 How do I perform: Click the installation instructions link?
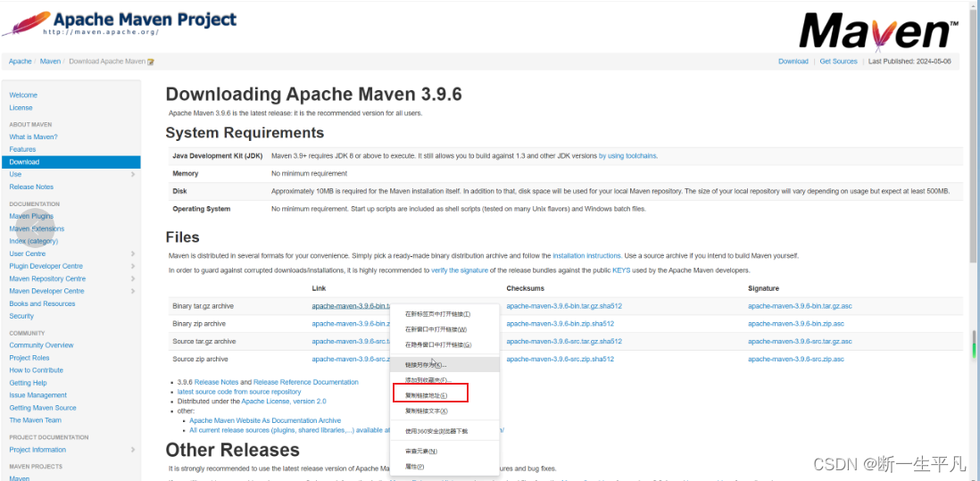coord(586,255)
